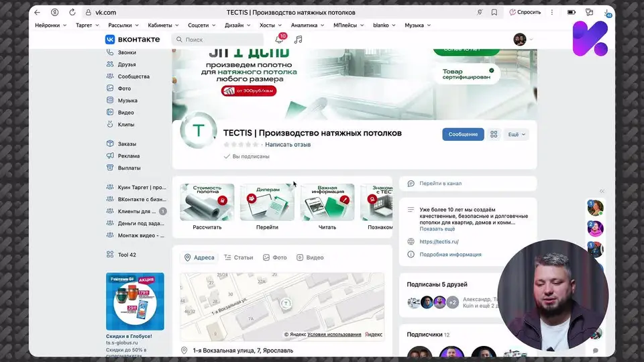Expand the Музыка bookmarks folder
This screenshot has width=644, height=362.
click(x=417, y=25)
